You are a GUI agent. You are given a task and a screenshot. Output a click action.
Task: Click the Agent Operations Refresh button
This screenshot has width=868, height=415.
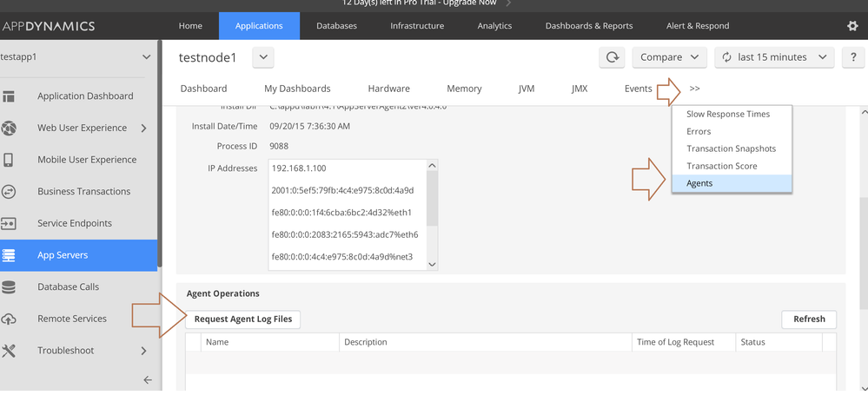tap(809, 319)
